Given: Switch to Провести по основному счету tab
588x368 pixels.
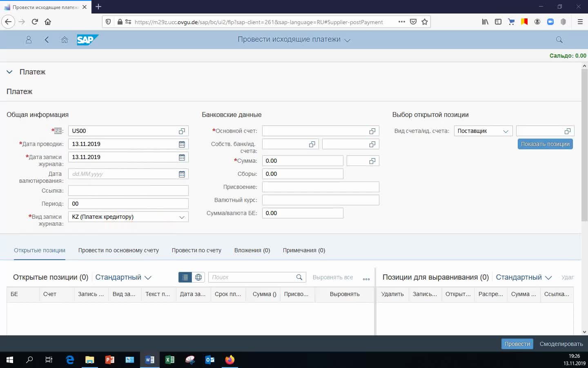Looking at the screenshot, I should pyautogui.click(x=118, y=250).
